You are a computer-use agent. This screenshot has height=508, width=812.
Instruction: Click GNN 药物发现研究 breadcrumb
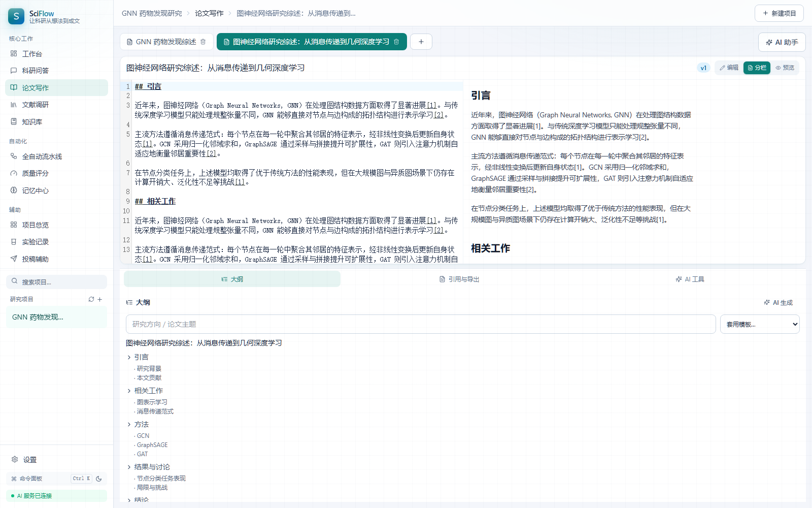coord(152,13)
